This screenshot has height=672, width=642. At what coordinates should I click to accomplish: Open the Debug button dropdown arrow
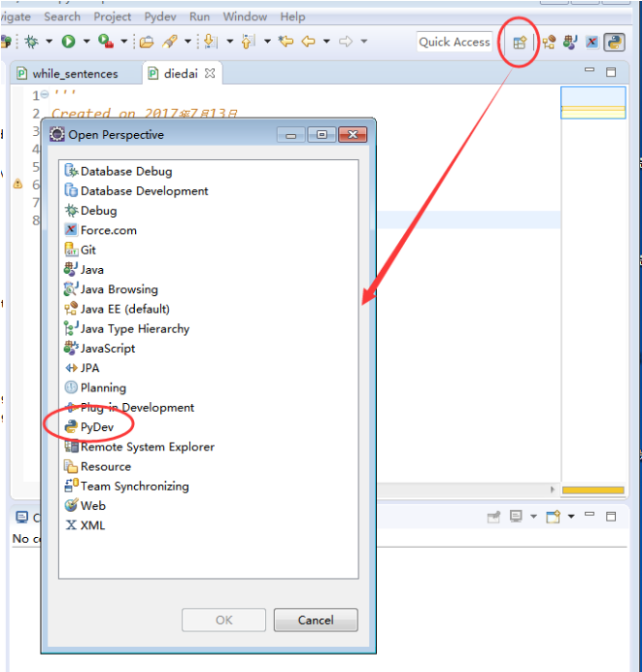pyautogui.click(x=50, y=42)
